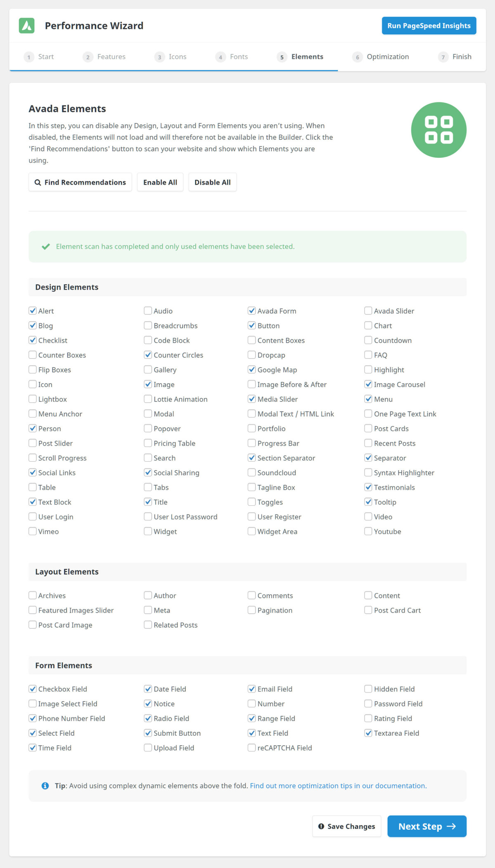Screen dimensions: 495x868
Task: Disable the Submit Button form element
Action: click(x=148, y=733)
